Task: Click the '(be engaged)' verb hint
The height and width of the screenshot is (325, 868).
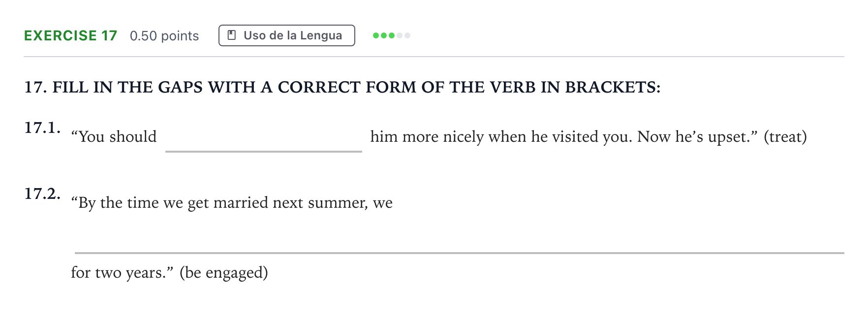Action: tap(224, 273)
